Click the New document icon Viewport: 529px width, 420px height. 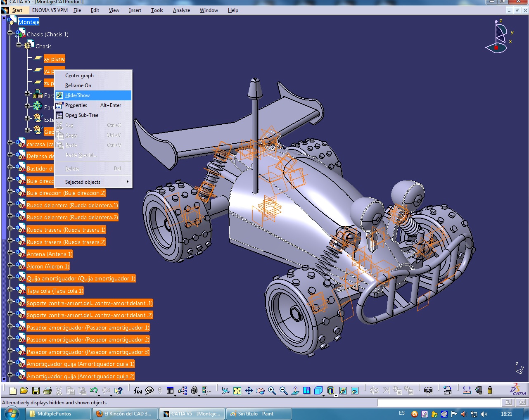pyautogui.click(x=13, y=390)
